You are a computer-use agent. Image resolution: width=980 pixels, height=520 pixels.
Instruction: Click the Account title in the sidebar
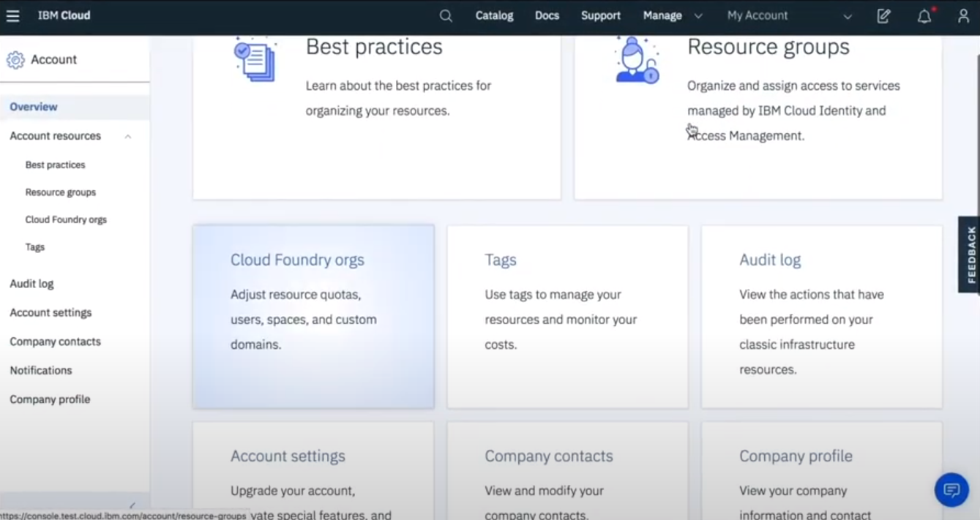(53, 60)
